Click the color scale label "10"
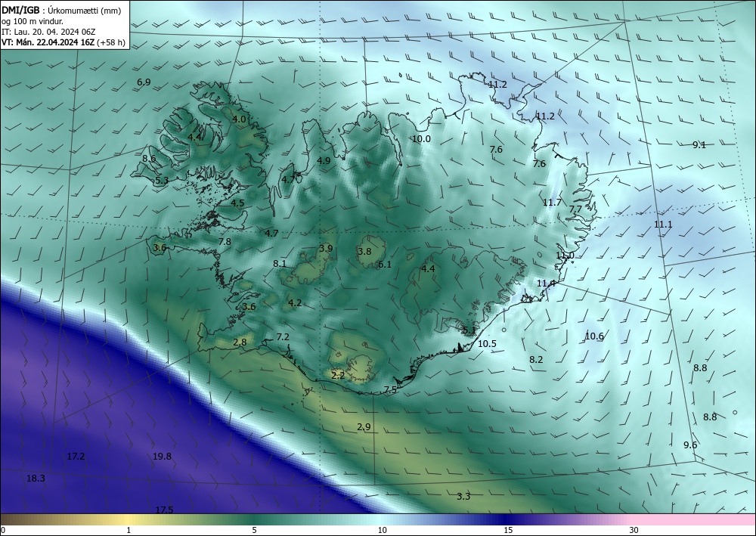This screenshot has width=756, height=536. [x=382, y=530]
